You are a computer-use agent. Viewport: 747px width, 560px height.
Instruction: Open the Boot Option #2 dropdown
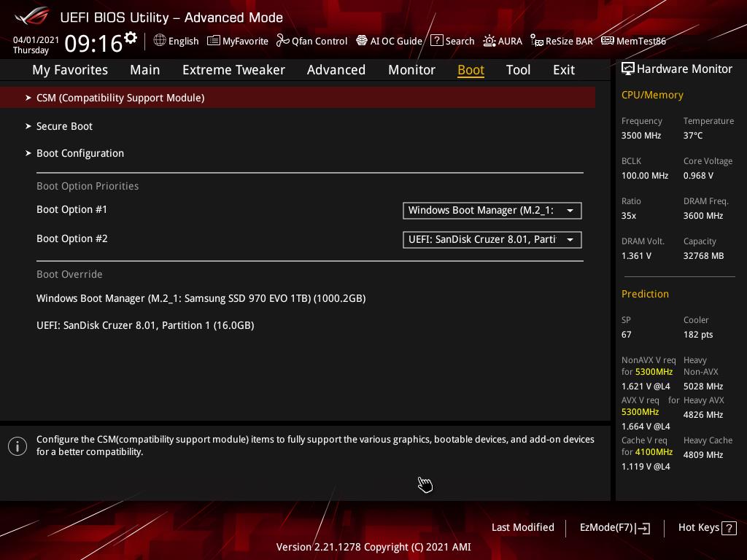[492, 240]
